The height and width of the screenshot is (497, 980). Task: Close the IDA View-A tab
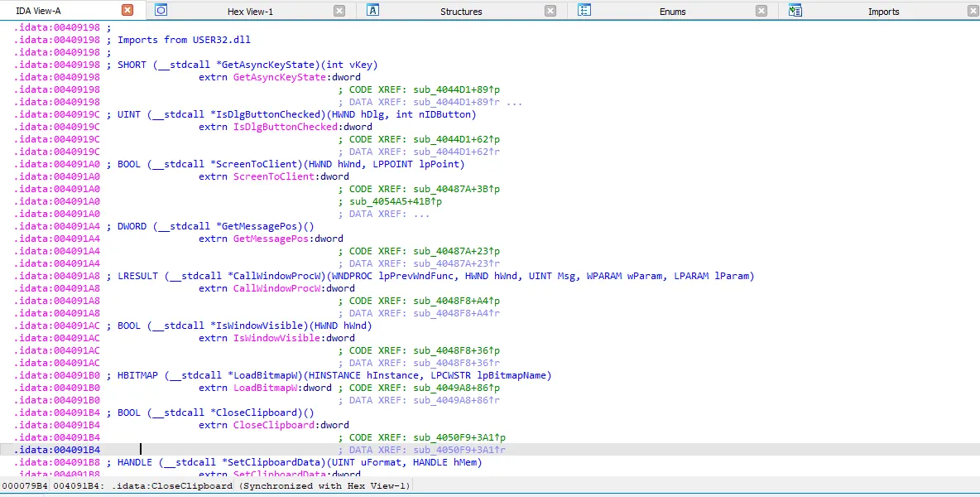click(x=127, y=11)
